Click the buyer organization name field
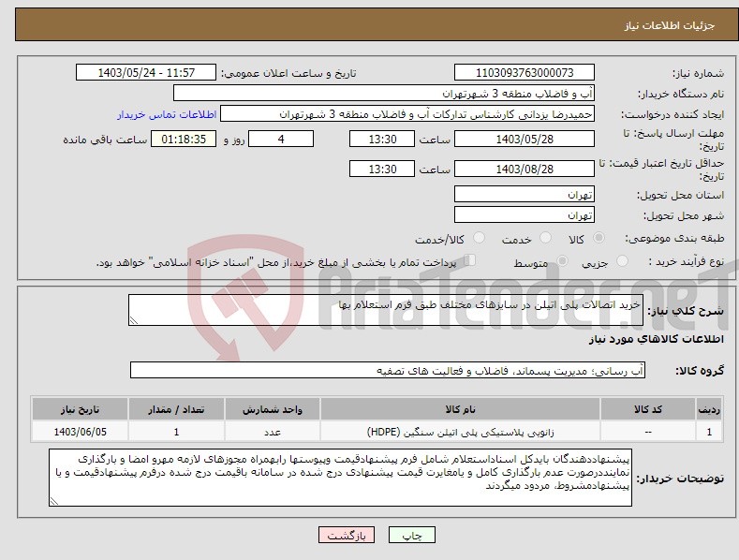Viewport: 739px width, 560px height. coord(384,93)
